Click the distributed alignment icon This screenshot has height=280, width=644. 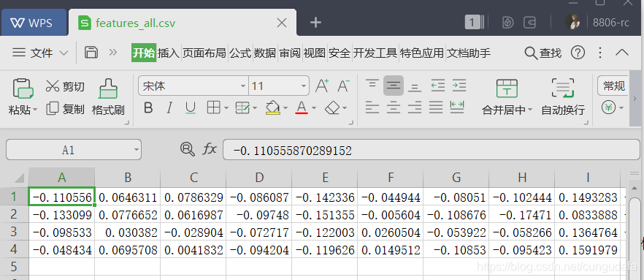coord(457,107)
